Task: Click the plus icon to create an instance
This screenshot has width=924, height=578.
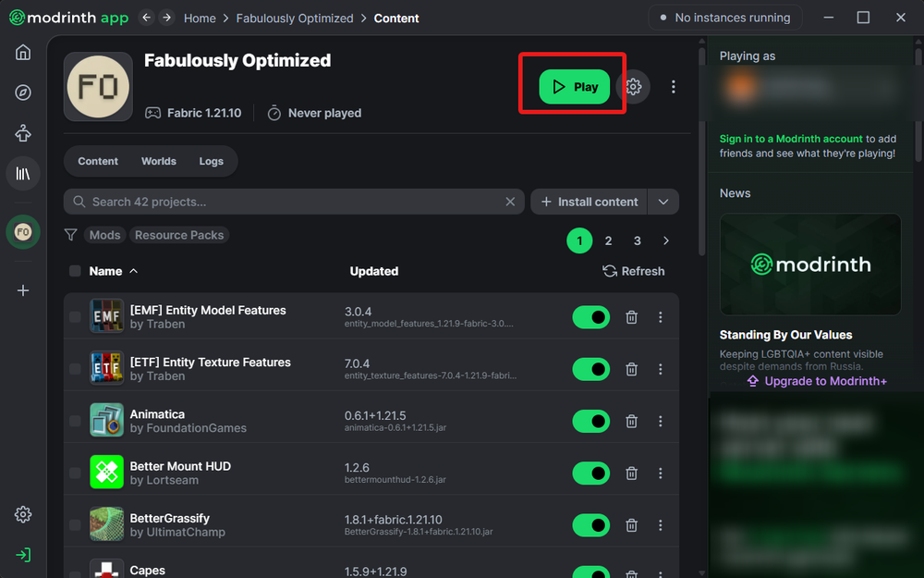Action: pos(23,290)
